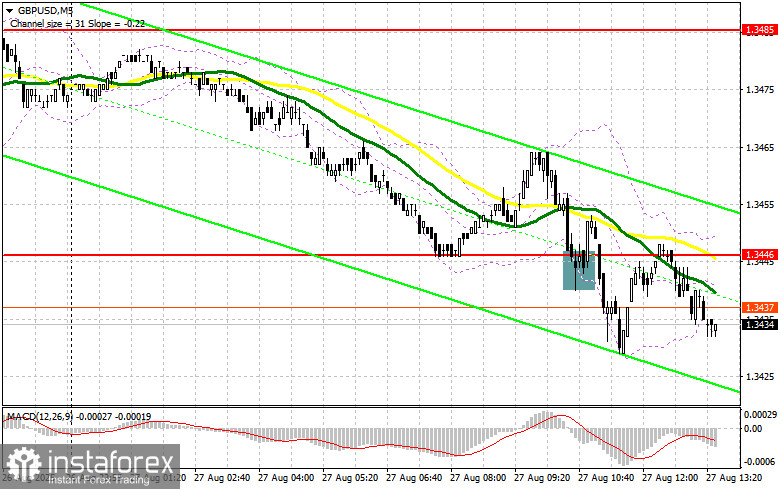Screen dimensions: 781x489
Task: Click the 1.3475 price scale value
Action: point(760,90)
